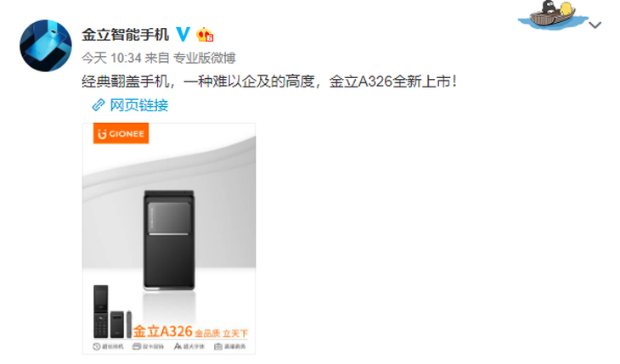
Task: Click the large black flip phone in the poster
Action: pyautogui.click(x=169, y=240)
